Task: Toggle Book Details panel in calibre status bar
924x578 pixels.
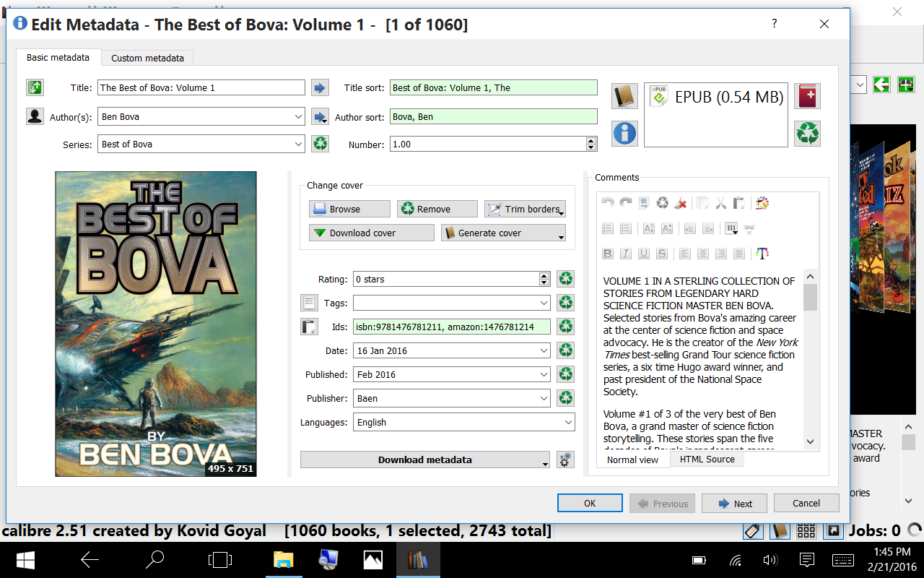Action: click(x=780, y=531)
